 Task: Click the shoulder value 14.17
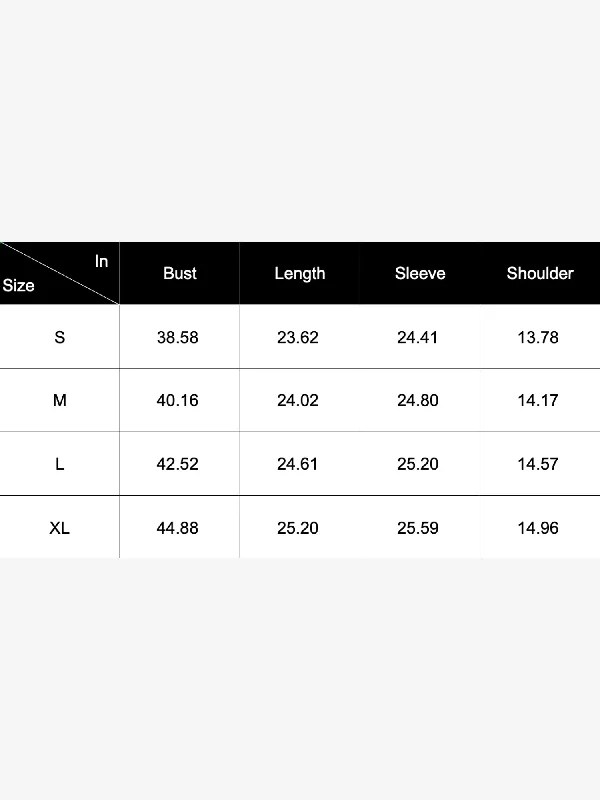[538, 401]
